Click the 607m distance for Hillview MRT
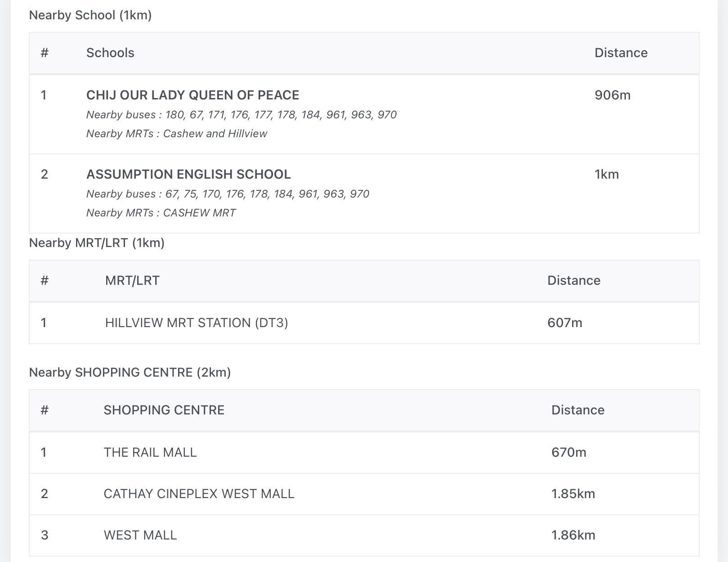This screenshot has height=562, width=728. 565,323
